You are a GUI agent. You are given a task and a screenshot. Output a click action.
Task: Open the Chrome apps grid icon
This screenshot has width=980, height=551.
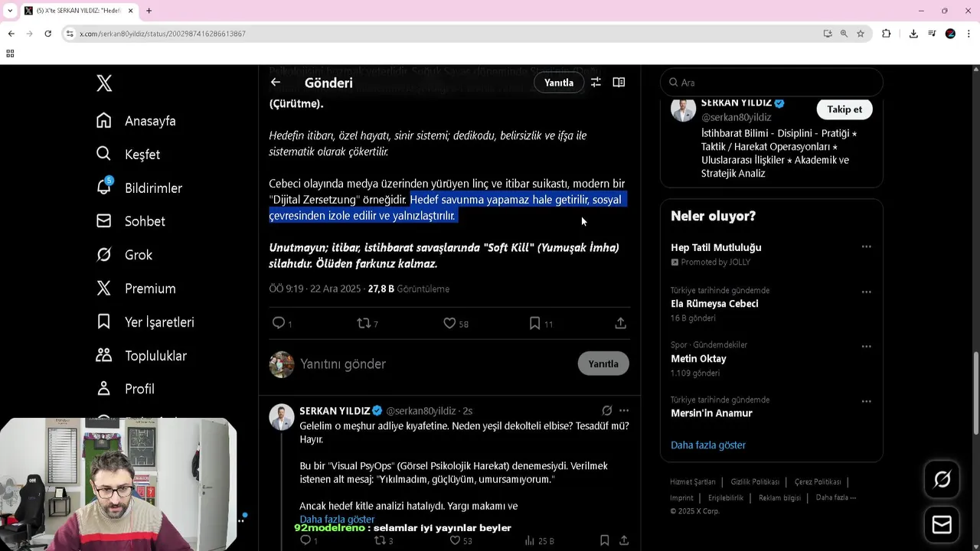[10, 54]
